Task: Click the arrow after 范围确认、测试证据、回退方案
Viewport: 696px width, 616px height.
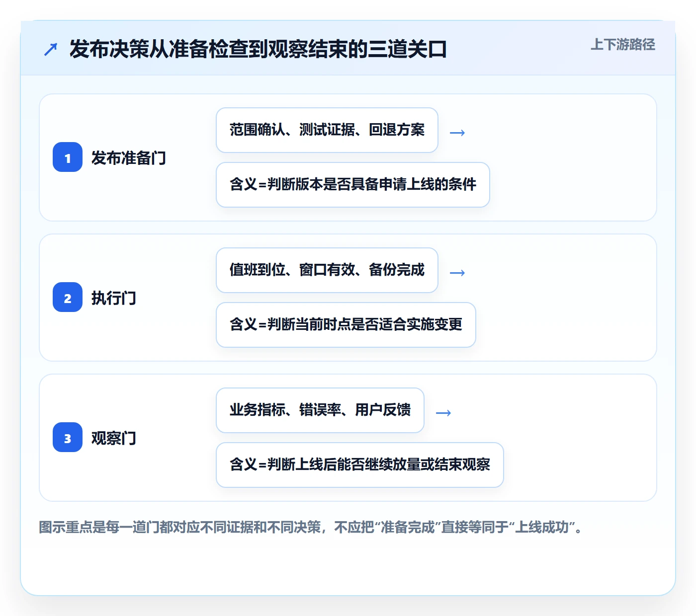Action: (x=457, y=133)
